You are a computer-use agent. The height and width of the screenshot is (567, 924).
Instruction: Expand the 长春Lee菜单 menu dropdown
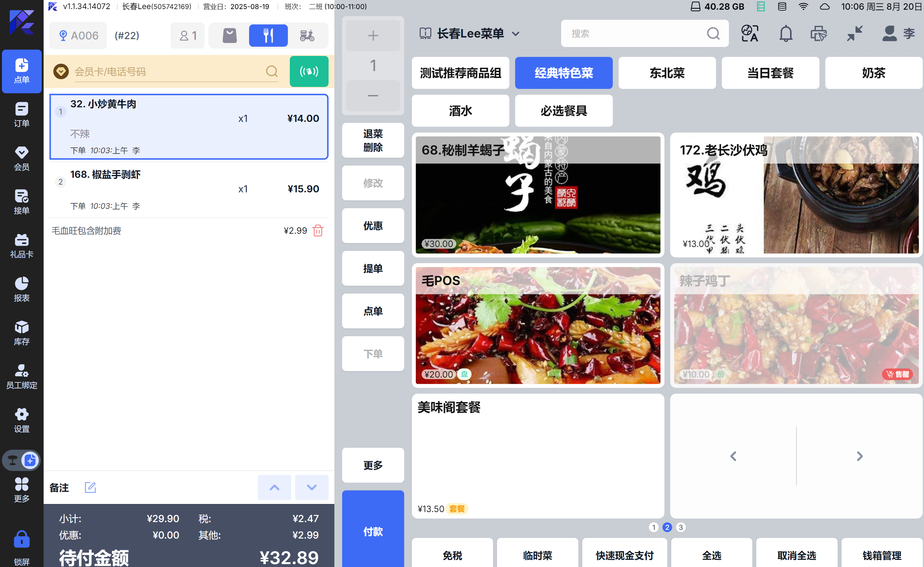[516, 34]
